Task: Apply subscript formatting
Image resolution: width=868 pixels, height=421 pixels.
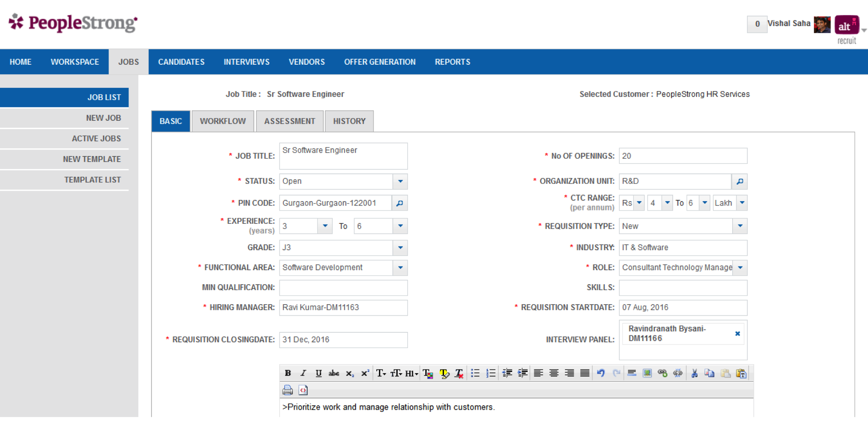Action: (x=350, y=373)
